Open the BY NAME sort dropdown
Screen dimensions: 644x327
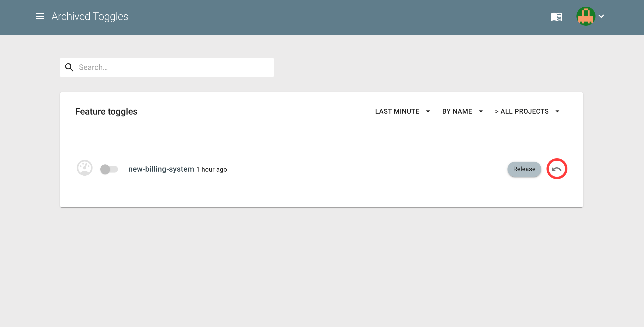tap(462, 111)
